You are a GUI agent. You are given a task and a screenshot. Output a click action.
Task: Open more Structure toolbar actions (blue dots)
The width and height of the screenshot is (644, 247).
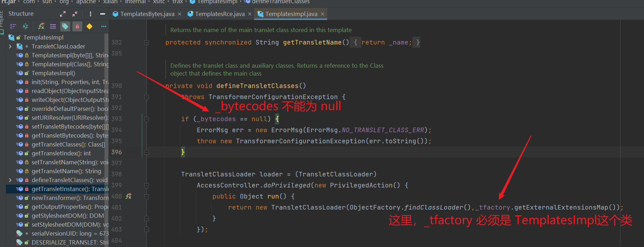coord(103,26)
